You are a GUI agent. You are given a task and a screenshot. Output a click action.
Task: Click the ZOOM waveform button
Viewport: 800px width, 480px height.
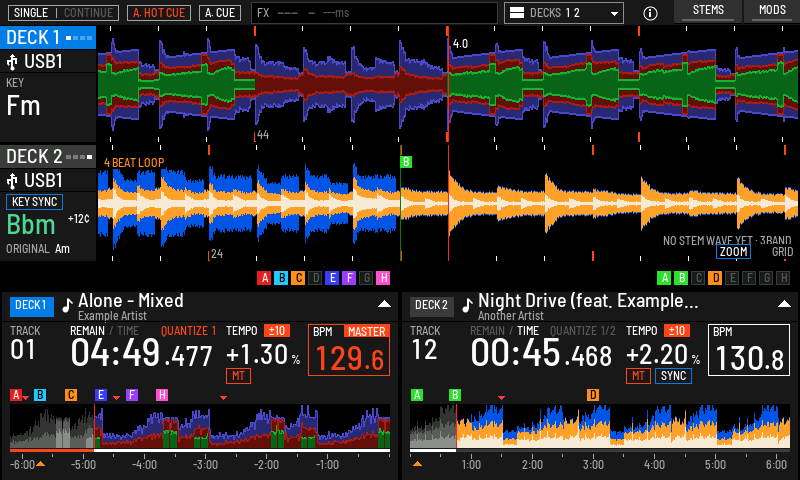pyautogui.click(x=734, y=251)
